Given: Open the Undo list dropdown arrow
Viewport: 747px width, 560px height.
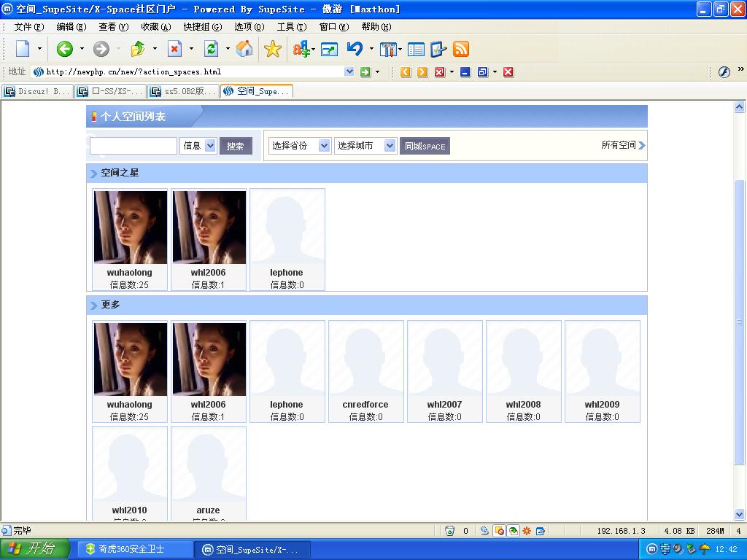Looking at the screenshot, I should tap(371, 49).
